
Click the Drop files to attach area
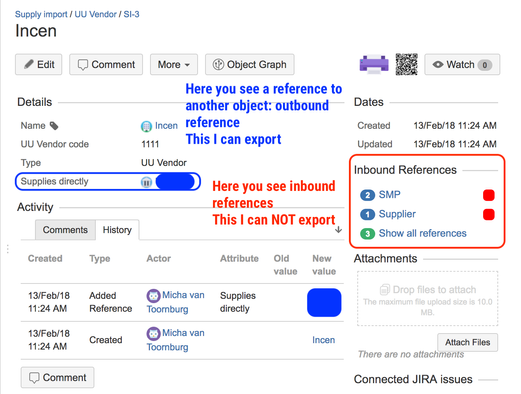(428, 298)
